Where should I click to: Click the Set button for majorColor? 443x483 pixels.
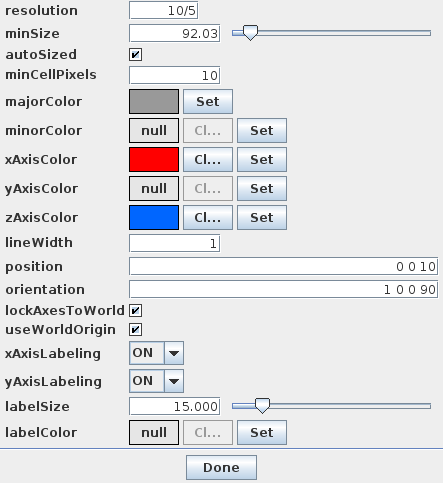pyautogui.click(x=208, y=101)
